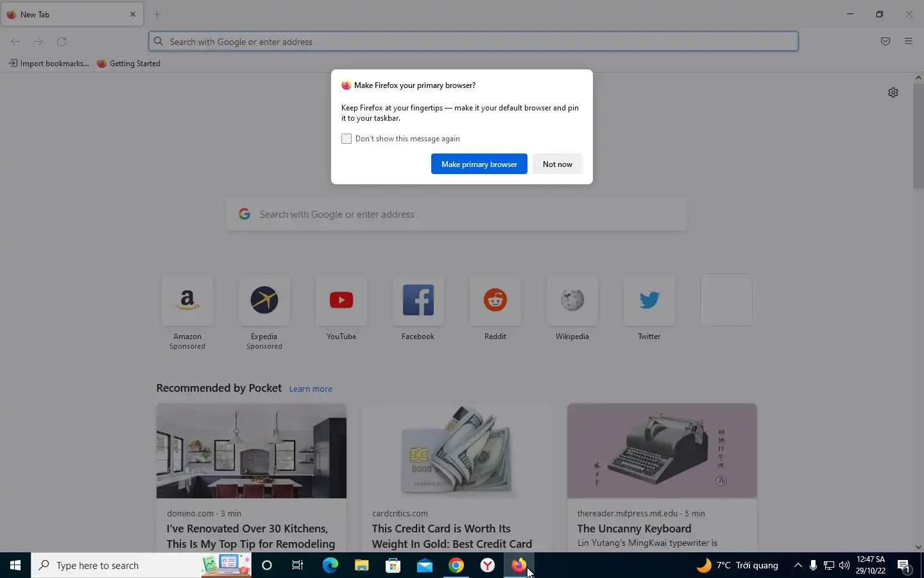Image resolution: width=924 pixels, height=578 pixels.
Task: Click the page vertical scrollbar thumb
Action: coord(918,136)
